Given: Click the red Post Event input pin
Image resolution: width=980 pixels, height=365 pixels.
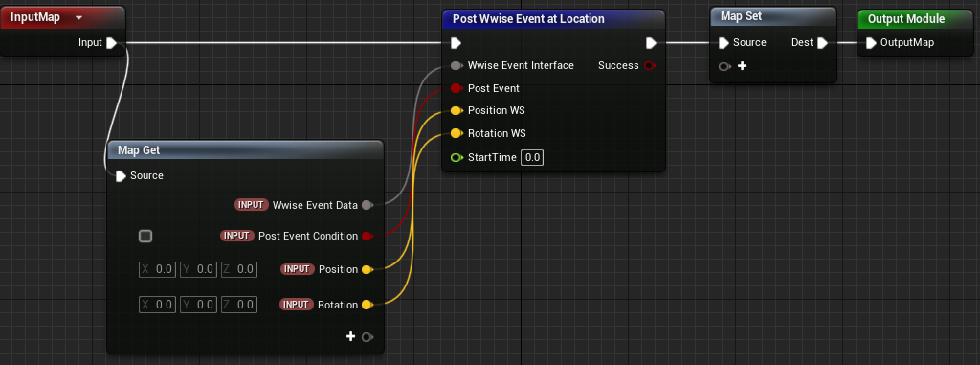Looking at the screenshot, I should pyautogui.click(x=457, y=88).
